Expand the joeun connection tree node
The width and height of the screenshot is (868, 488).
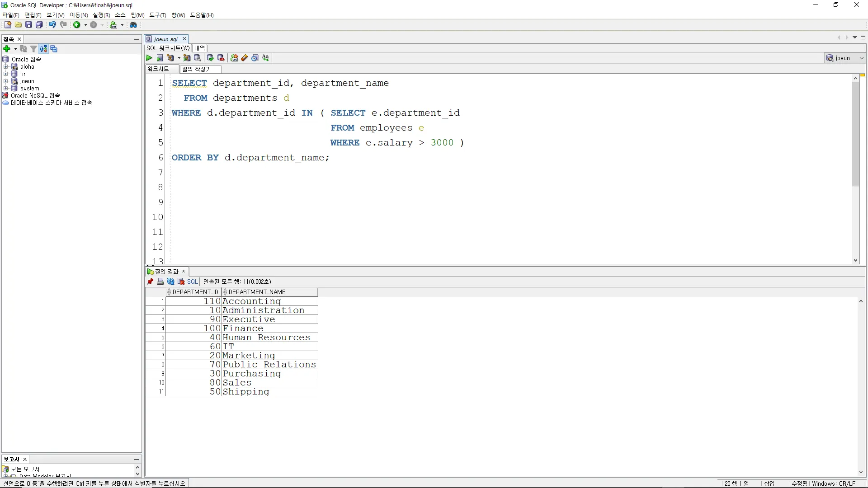point(6,81)
